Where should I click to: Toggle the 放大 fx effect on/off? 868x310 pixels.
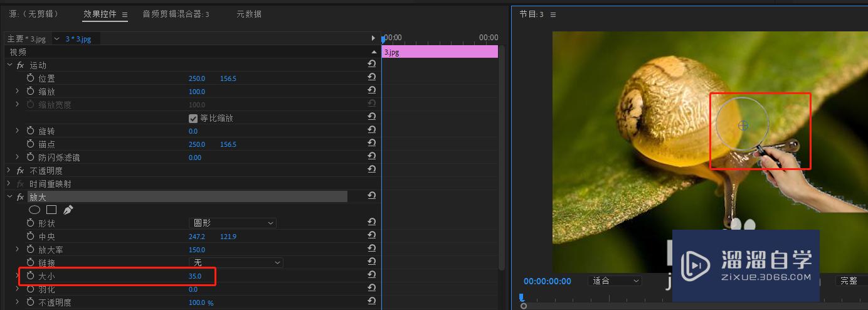tap(21, 197)
